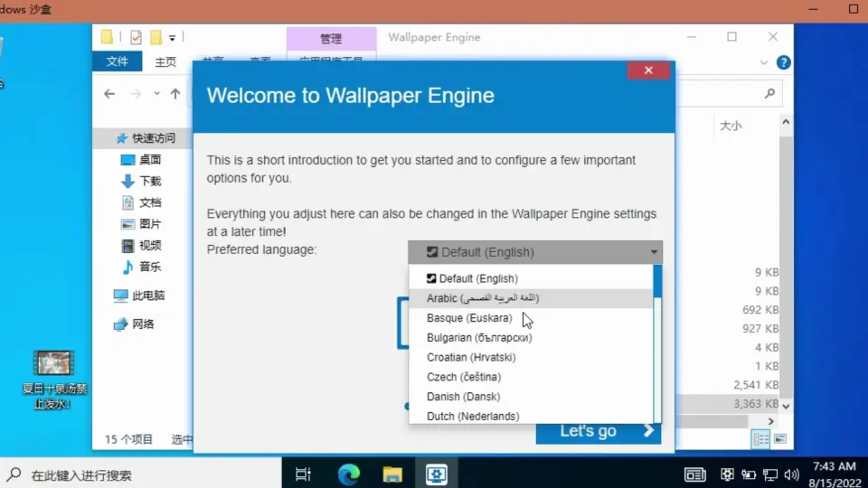The width and height of the screenshot is (868, 488).
Task: Close the Welcome to Wallpaper Engine dialog
Action: point(648,70)
